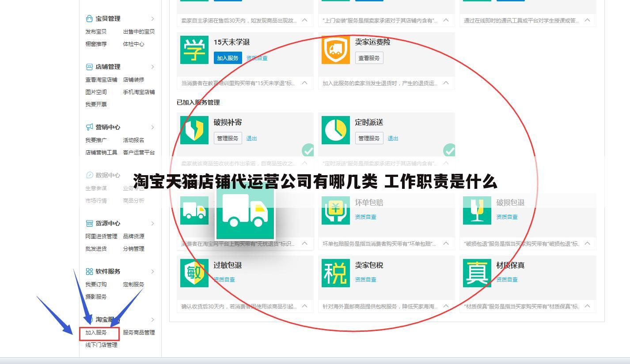630x364 pixels.
Task: Open 店铺营销工具 in sidebar
Action: [x=101, y=152]
